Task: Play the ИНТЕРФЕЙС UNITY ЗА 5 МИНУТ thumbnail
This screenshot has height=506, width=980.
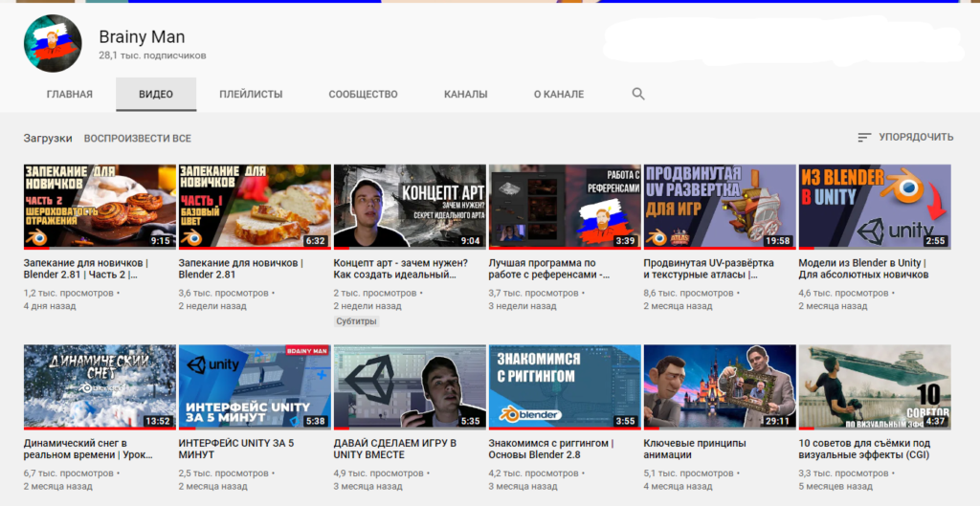Action: 255,386
